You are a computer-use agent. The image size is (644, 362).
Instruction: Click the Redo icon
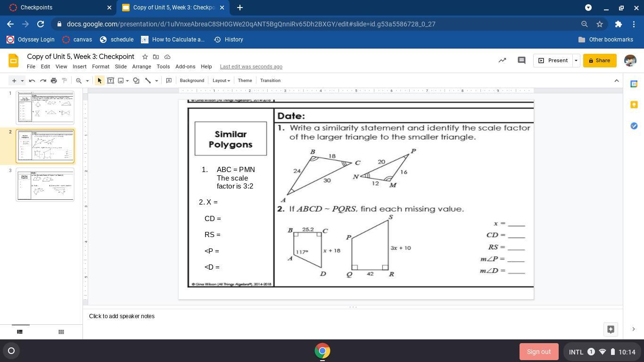pyautogui.click(x=43, y=81)
